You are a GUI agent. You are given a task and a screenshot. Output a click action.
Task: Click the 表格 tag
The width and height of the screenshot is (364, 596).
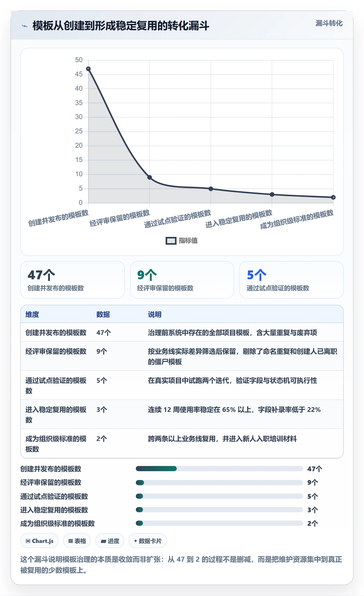[x=77, y=541]
